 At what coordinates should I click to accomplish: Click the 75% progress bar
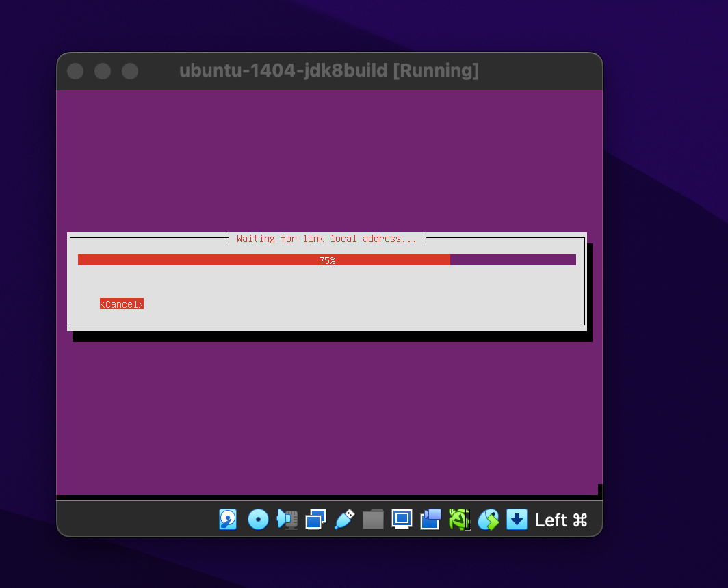(327, 260)
